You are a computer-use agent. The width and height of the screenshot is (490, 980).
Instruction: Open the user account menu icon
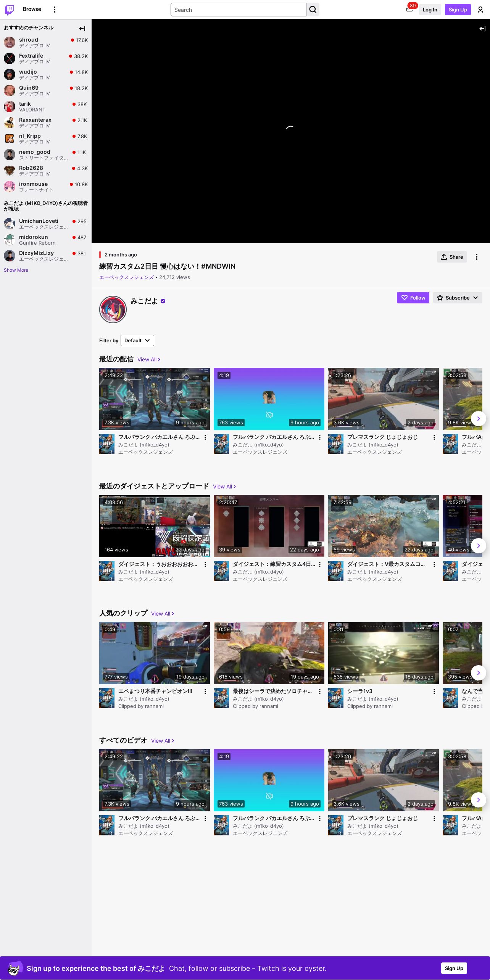(x=480, y=10)
